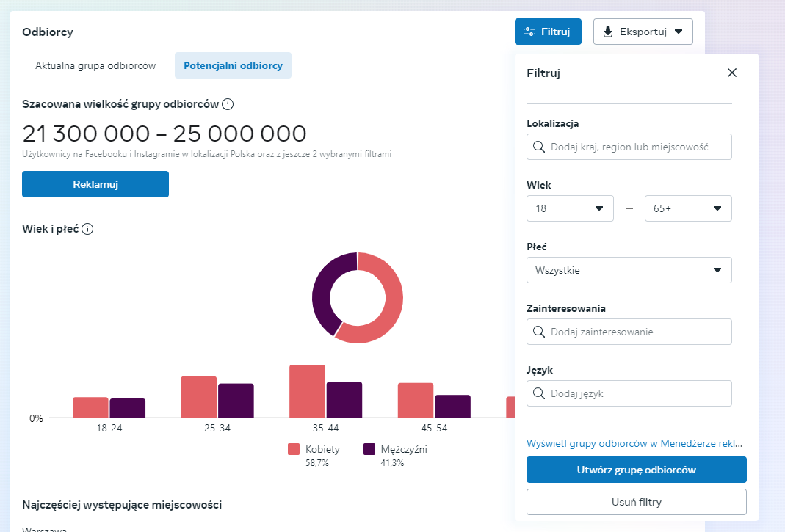Click the info icon beside Szacowana wielkość grupy odbiorców

tap(228, 104)
